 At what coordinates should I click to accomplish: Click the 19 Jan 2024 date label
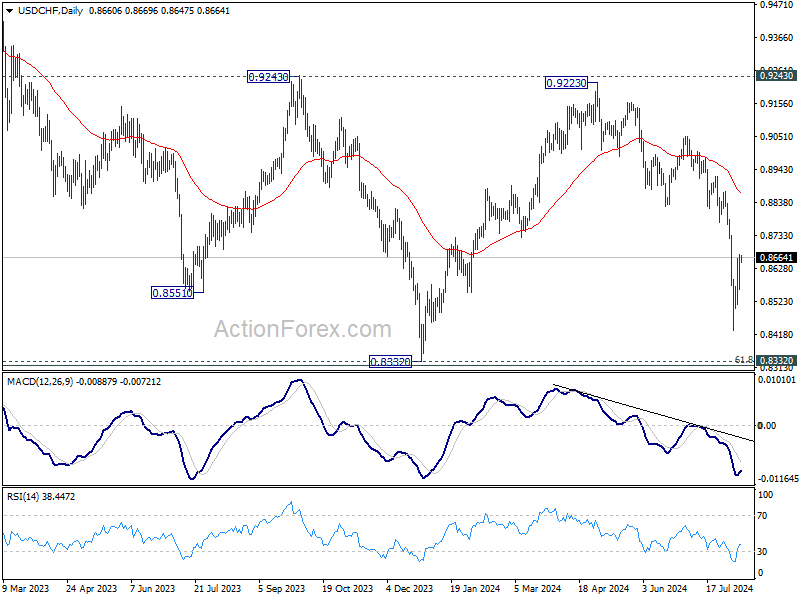(475, 589)
